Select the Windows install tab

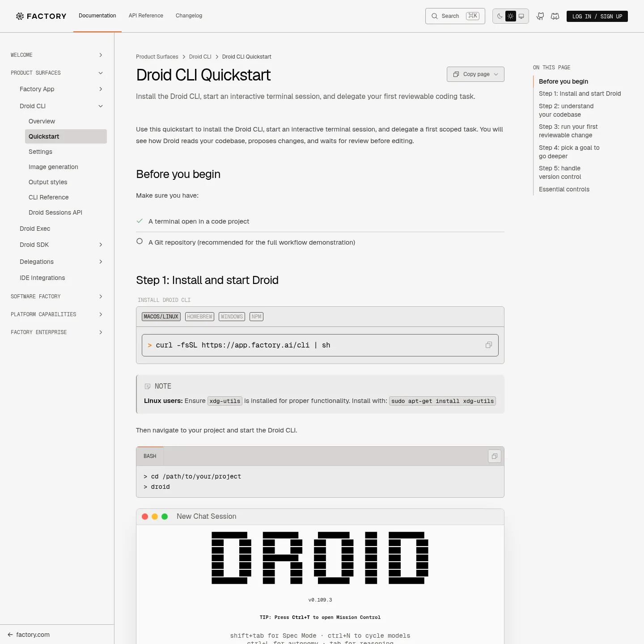point(232,317)
